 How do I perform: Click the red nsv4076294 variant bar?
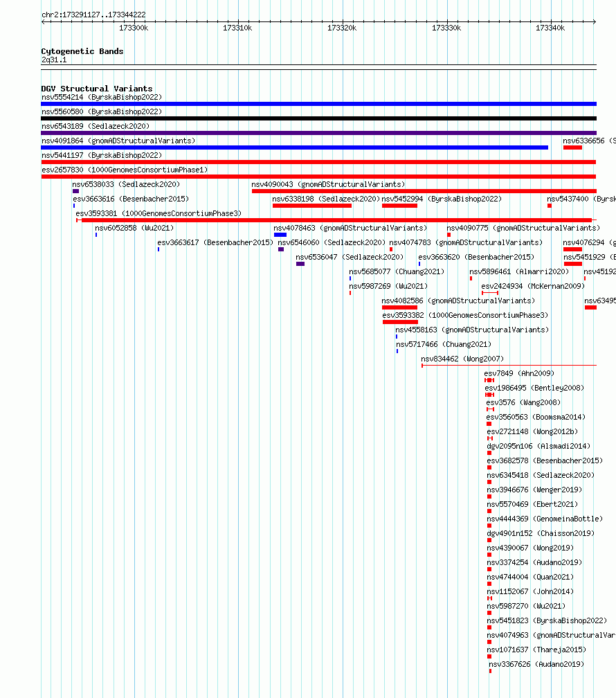point(572,249)
